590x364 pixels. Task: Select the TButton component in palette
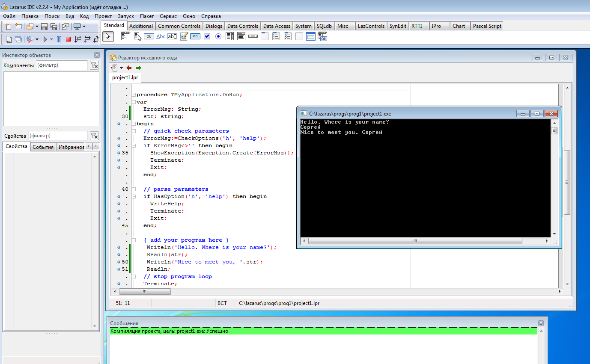click(x=149, y=37)
